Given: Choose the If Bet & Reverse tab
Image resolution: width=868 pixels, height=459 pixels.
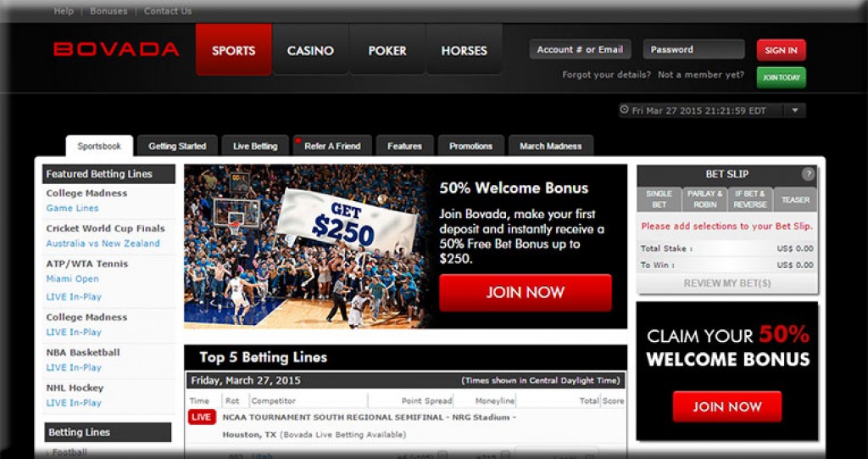Looking at the screenshot, I should pyautogui.click(x=750, y=199).
